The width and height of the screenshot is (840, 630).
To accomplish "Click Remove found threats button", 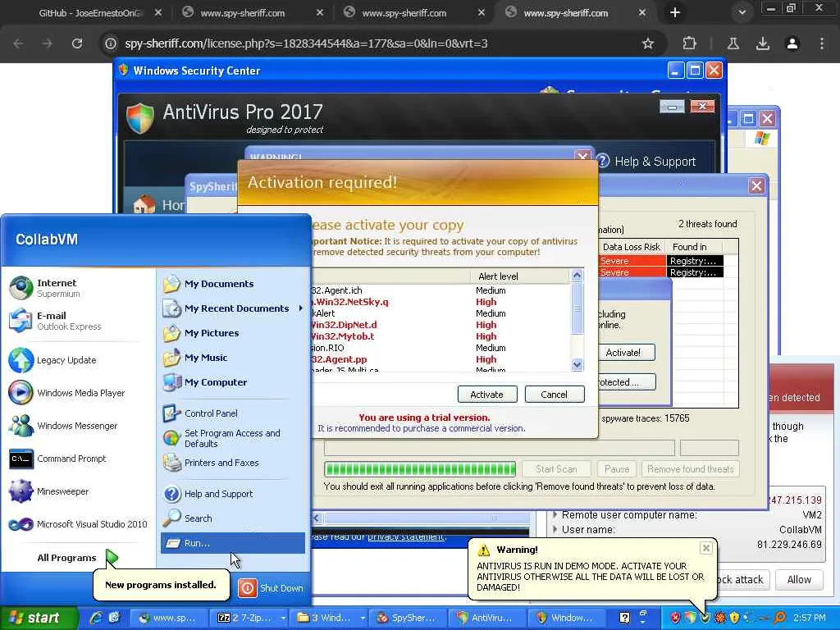I will (690, 469).
